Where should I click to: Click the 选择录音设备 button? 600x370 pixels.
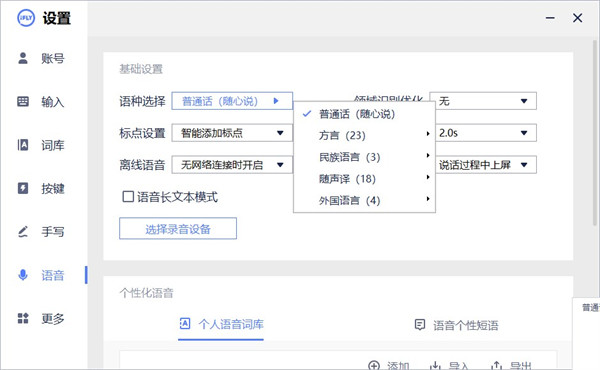[x=178, y=228]
